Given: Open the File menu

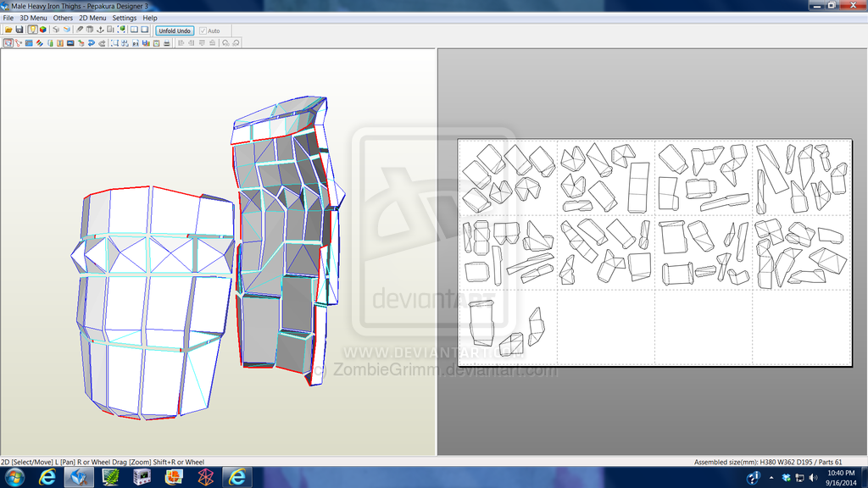Looking at the screenshot, I should tap(8, 18).
